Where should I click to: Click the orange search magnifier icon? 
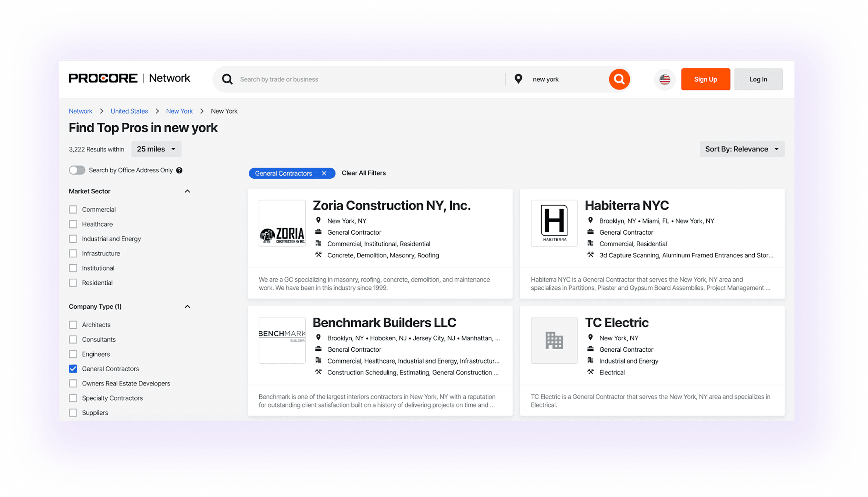coord(619,79)
